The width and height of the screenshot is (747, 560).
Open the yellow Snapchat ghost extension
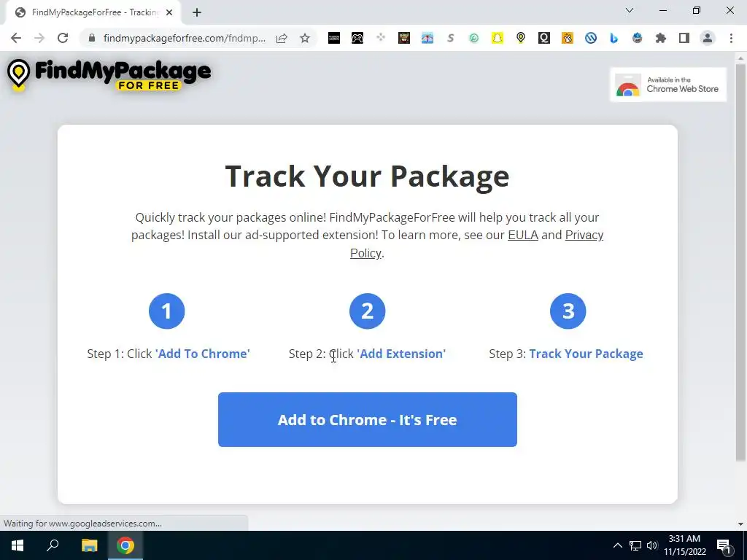click(498, 38)
